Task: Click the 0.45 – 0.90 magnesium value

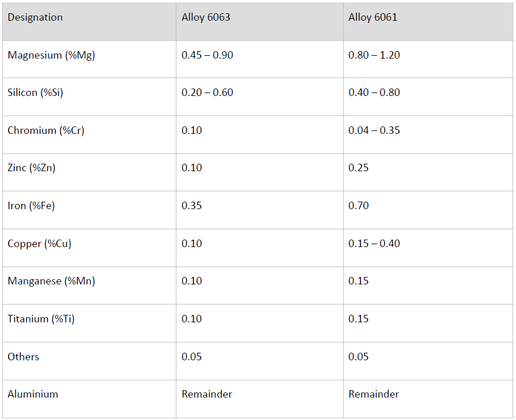Action: click(x=207, y=55)
